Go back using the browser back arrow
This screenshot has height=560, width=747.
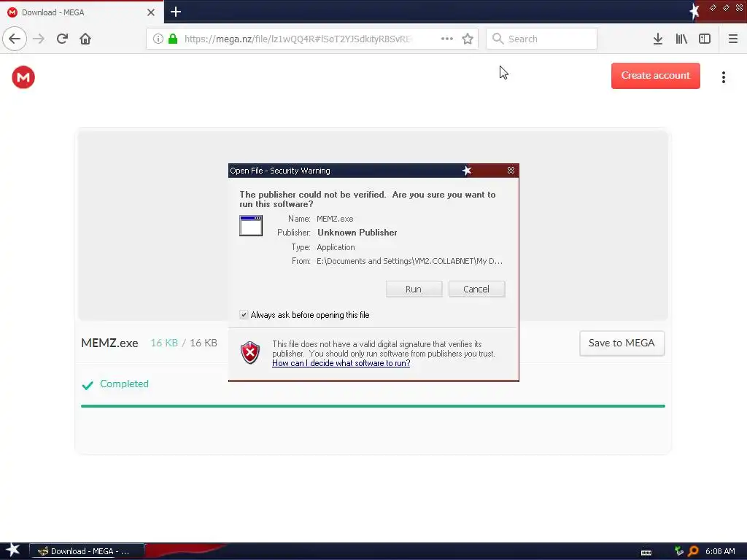coord(15,39)
